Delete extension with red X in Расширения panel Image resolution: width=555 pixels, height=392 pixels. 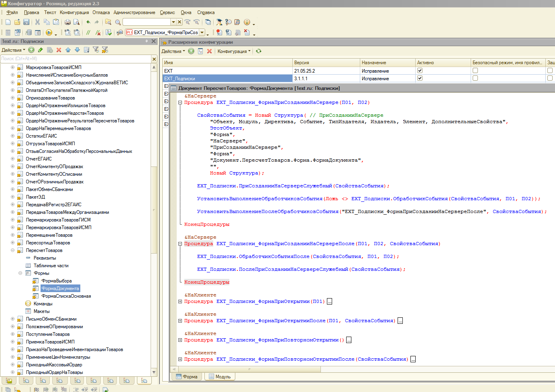(209, 51)
